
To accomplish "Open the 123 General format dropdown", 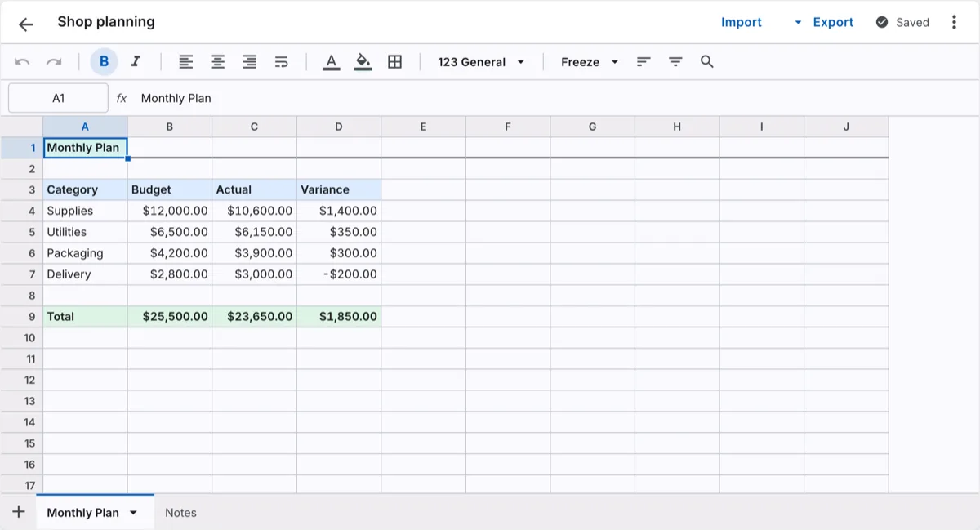I will click(481, 62).
